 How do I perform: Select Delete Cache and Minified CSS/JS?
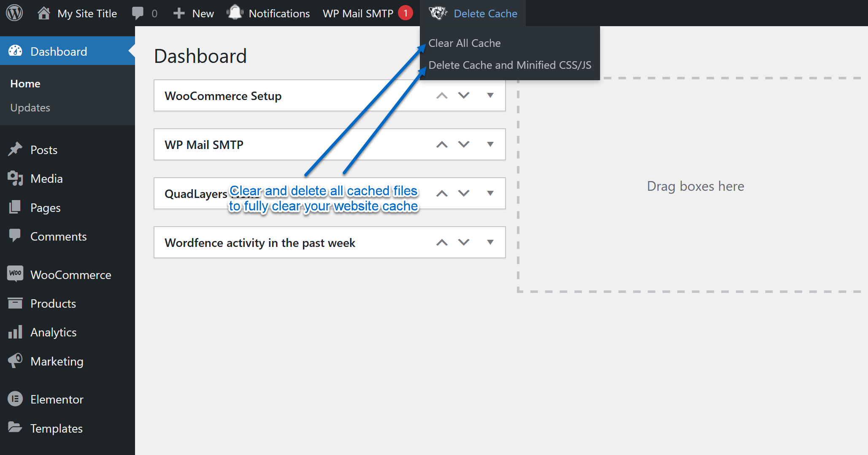[510, 65]
